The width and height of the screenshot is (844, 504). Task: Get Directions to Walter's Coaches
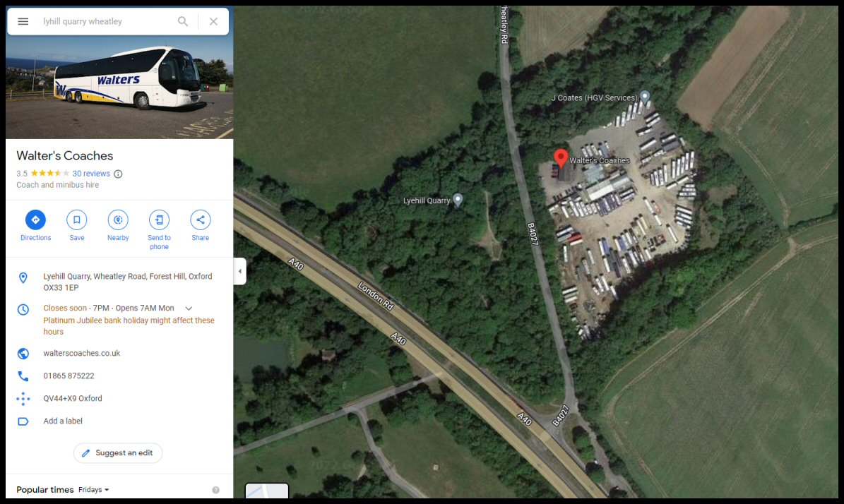click(35, 220)
